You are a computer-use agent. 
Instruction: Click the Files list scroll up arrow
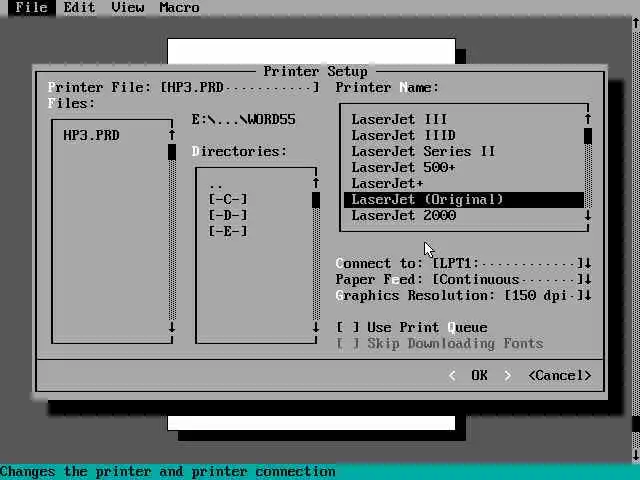pos(172,135)
